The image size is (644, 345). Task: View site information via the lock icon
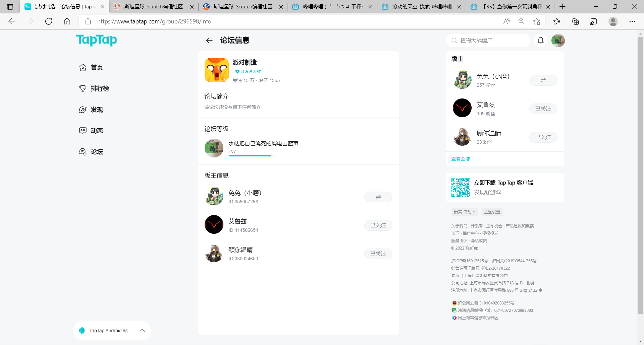coord(88,21)
